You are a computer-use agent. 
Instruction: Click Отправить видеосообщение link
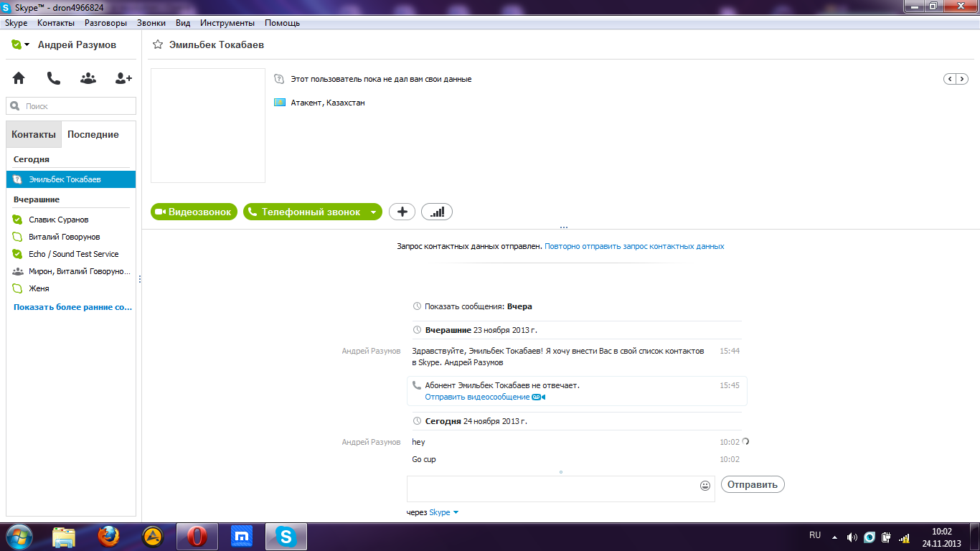(477, 397)
